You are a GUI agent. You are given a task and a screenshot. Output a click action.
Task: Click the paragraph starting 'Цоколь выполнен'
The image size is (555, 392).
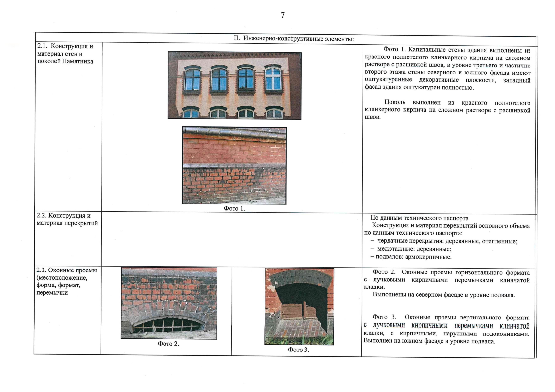[447, 110]
